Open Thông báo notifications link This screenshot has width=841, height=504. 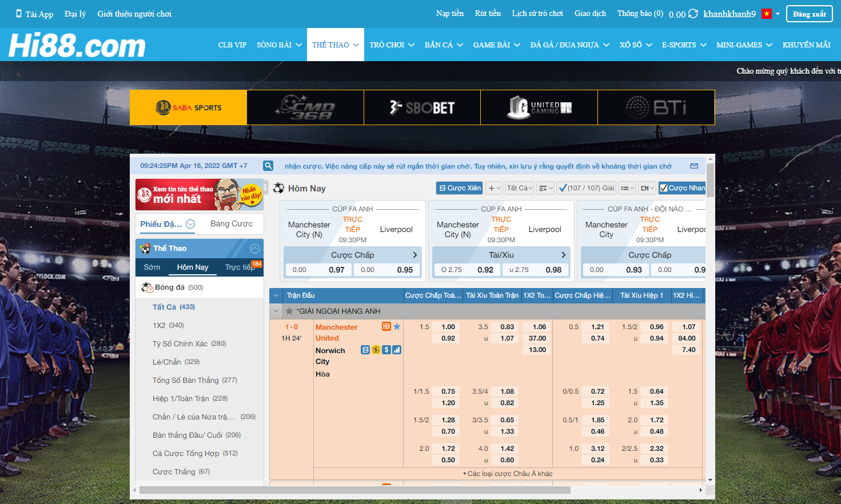coord(640,13)
